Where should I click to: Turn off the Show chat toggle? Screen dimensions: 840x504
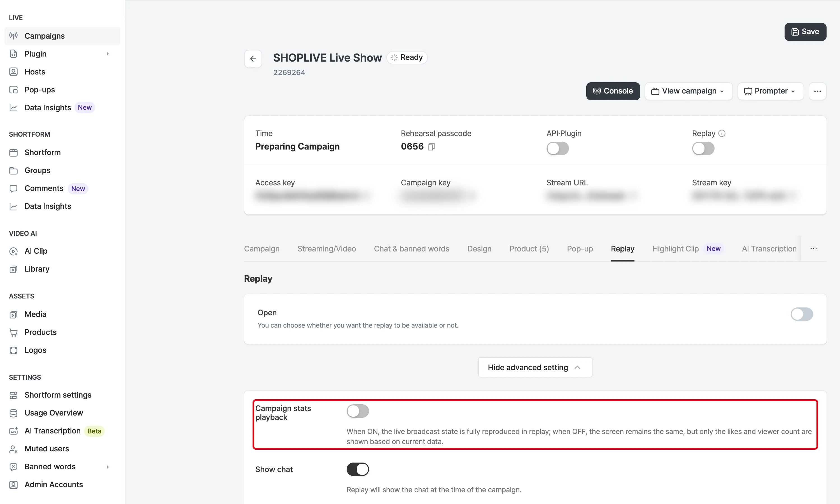[358, 469]
